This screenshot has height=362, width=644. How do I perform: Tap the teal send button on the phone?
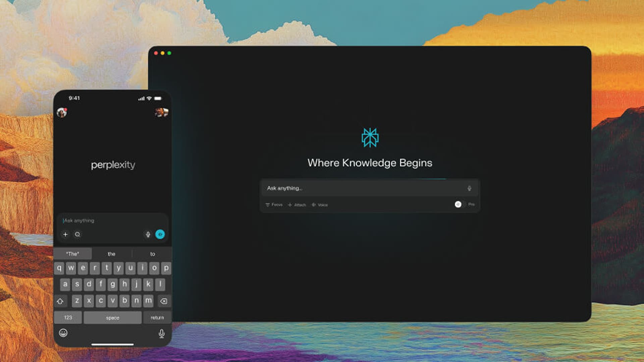[160, 234]
